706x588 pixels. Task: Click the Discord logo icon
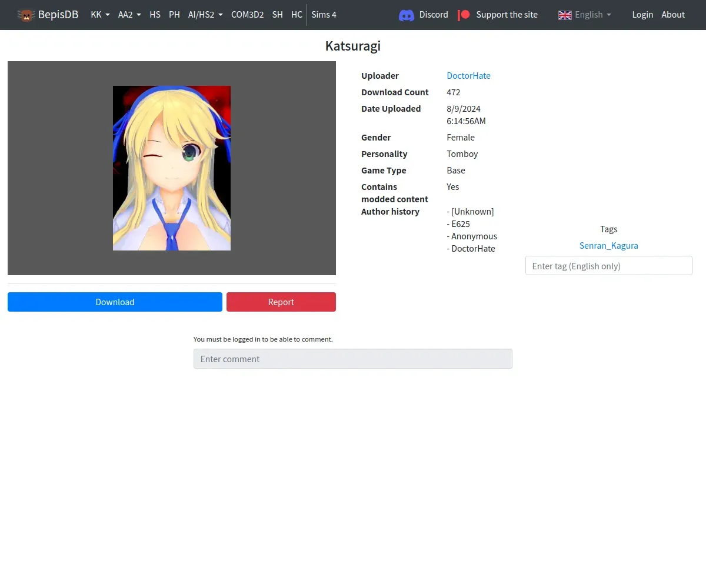407,15
